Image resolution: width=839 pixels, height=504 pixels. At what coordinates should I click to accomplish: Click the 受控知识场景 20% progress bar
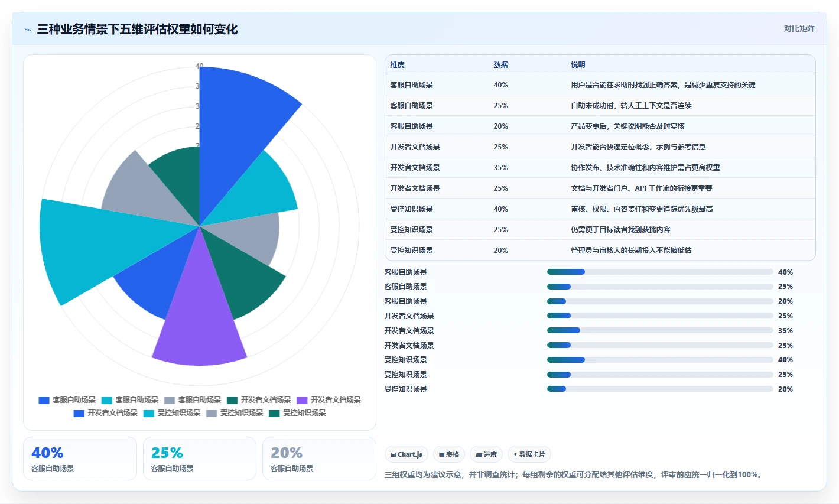(x=660, y=389)
